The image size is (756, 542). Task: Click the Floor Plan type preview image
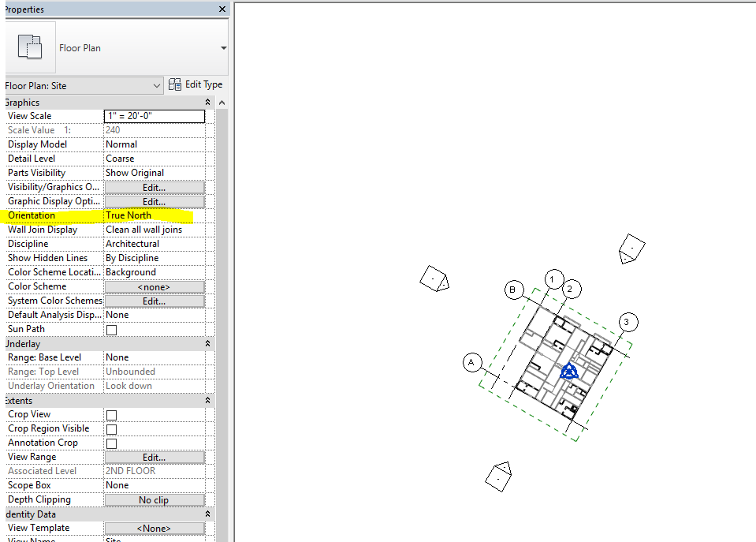(30, 46)
